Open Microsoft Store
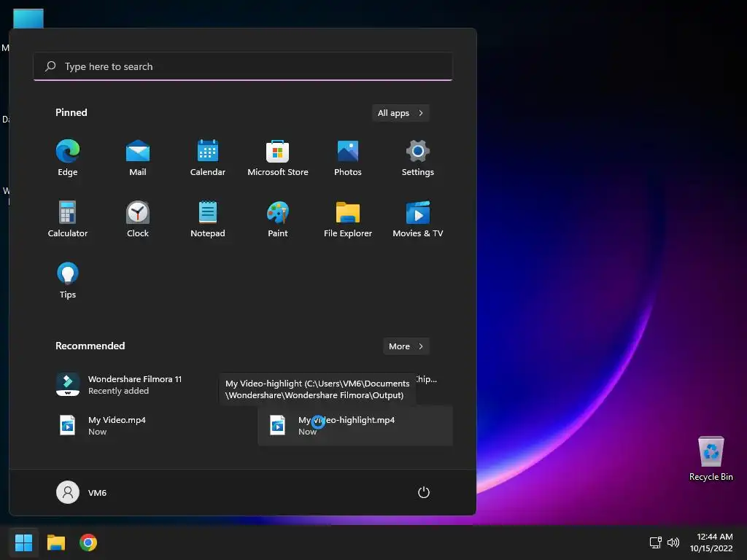 tap(278, 158)
